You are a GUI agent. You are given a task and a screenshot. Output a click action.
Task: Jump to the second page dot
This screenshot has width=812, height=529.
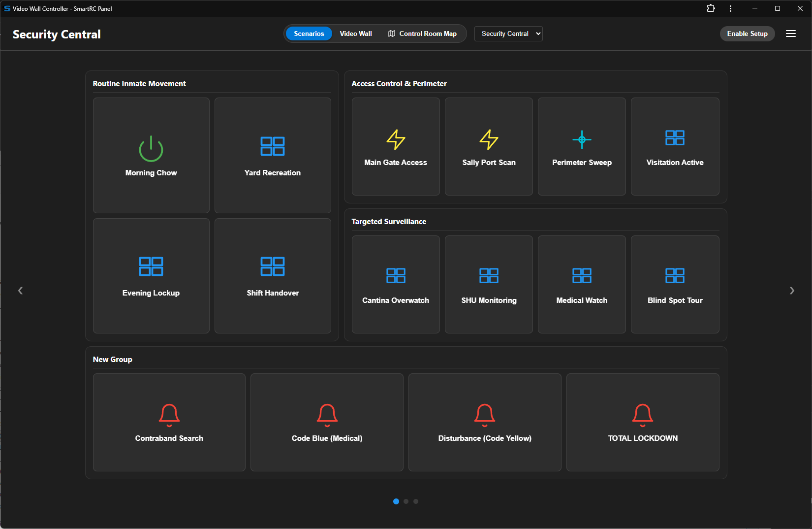click(x=406, y=501)
